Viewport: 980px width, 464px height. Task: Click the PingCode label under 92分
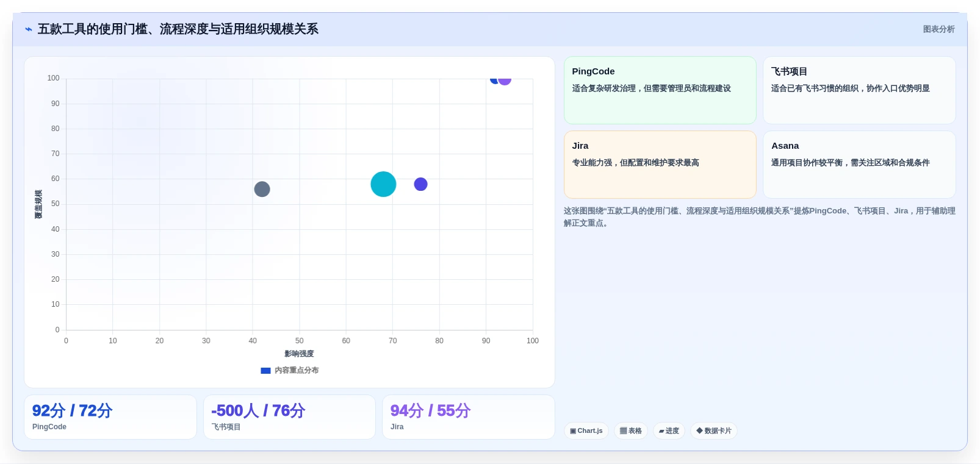[49, 427]
